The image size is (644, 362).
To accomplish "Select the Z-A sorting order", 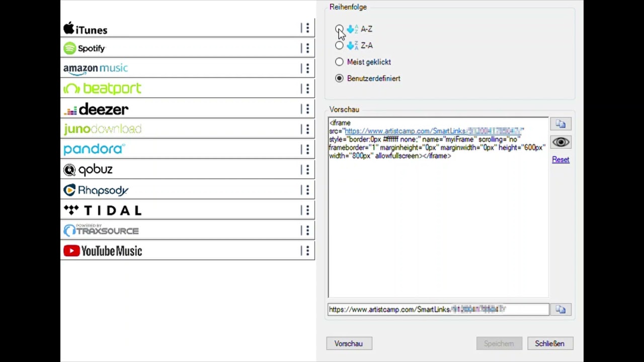I will pos(339,45).
